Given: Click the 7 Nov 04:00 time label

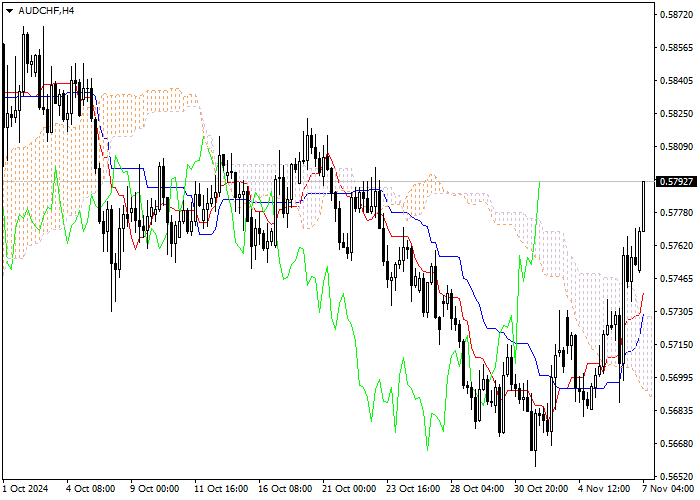Looking at the screenshot, I should coord(668,489).
